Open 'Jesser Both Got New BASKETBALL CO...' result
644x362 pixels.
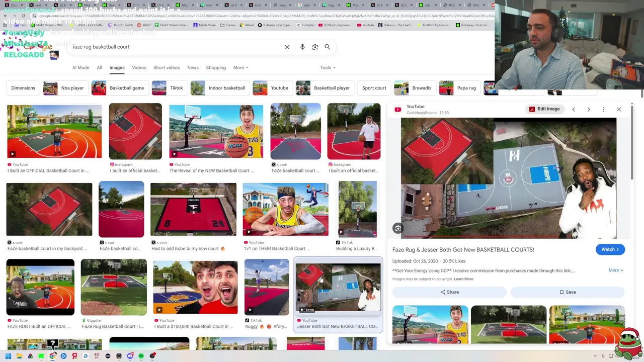pyautogui.click(x=338, y=295)
